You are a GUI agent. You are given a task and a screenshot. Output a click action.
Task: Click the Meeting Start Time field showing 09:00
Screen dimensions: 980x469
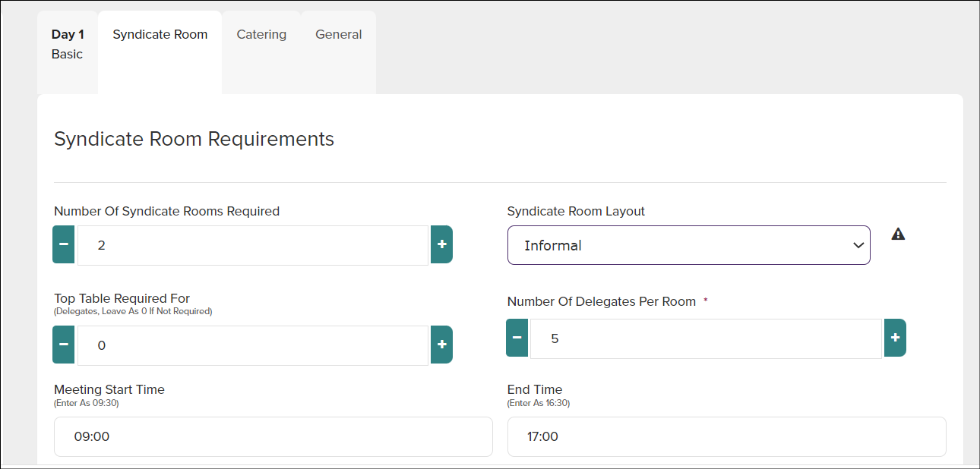pos(273,436)
